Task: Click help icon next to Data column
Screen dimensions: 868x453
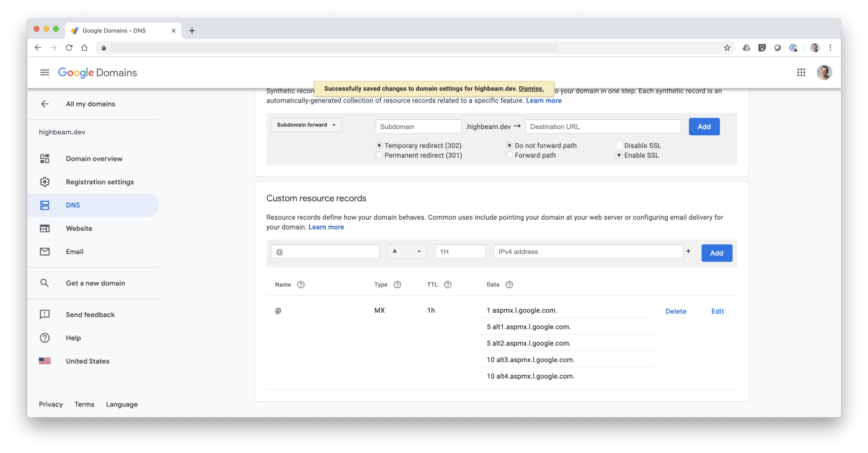Action: click(509, 285)
